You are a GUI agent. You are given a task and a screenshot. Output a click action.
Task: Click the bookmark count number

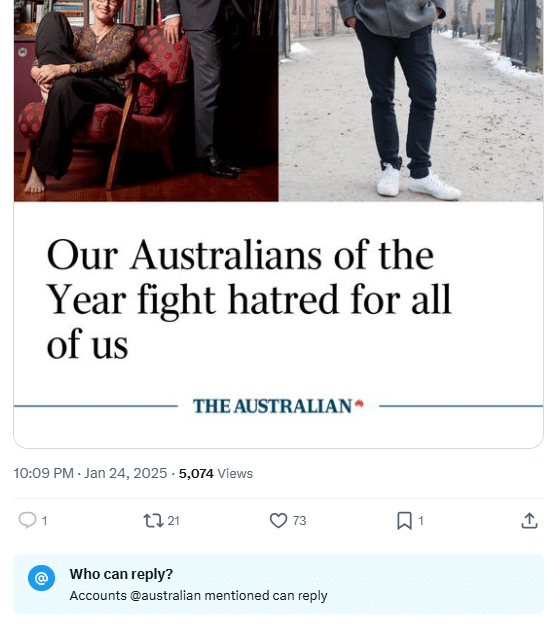tap(420, 521)
